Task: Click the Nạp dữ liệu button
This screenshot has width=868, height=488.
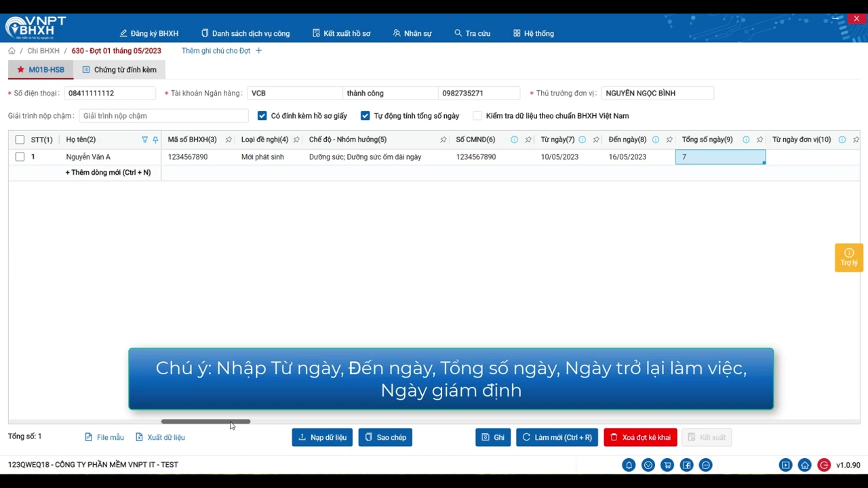Action: click(x=322, y=437)
